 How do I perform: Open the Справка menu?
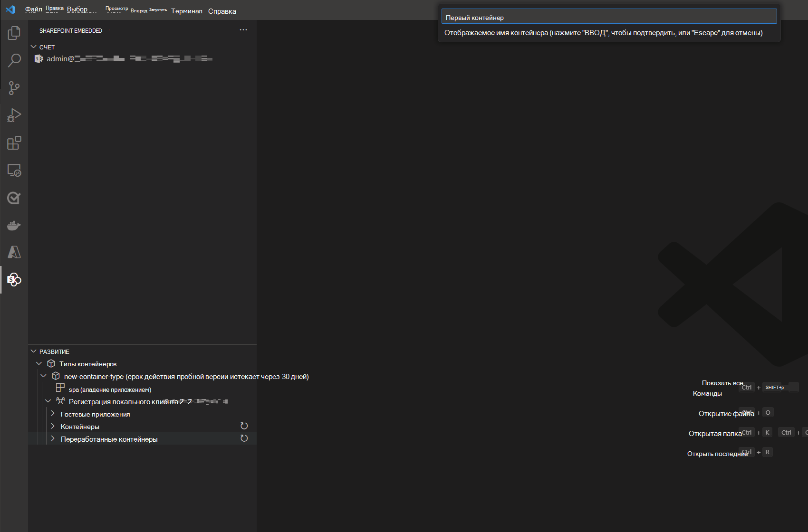point(222,11)
